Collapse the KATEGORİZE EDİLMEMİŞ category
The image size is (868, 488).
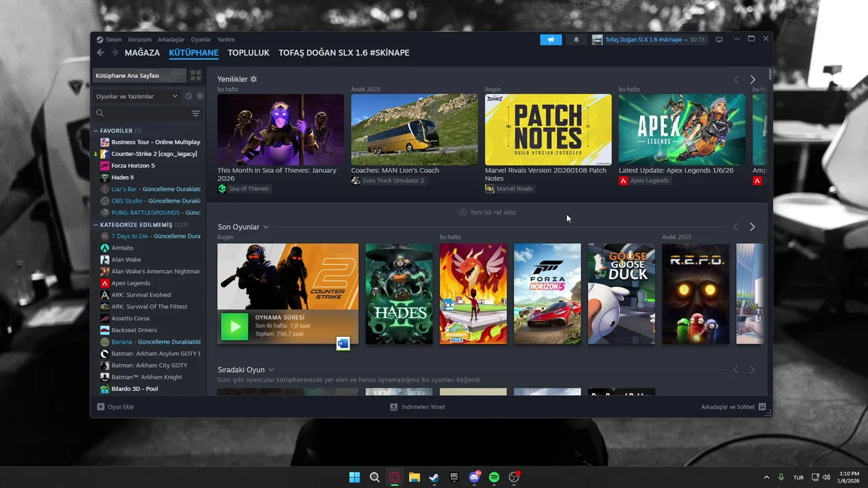click(96, 224)
